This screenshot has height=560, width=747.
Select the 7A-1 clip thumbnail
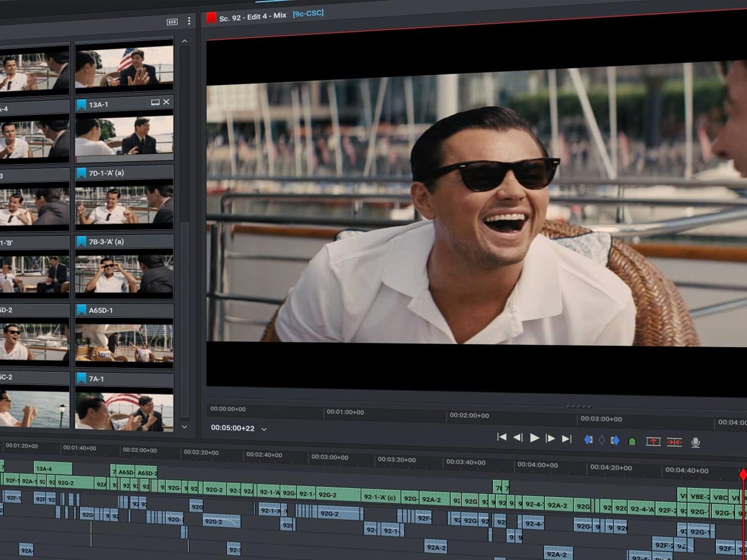(x=124, y=409)
